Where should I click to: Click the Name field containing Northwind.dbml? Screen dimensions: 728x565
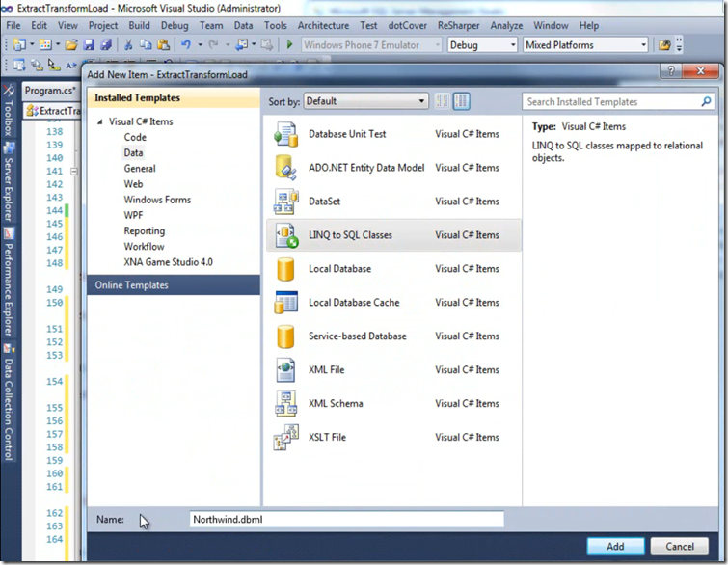pos(347,520)
